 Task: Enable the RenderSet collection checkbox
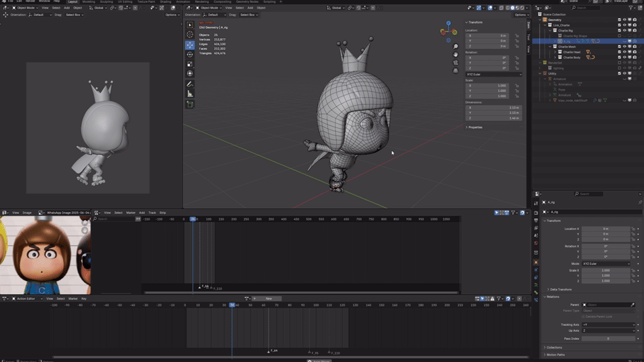(619, 63)
